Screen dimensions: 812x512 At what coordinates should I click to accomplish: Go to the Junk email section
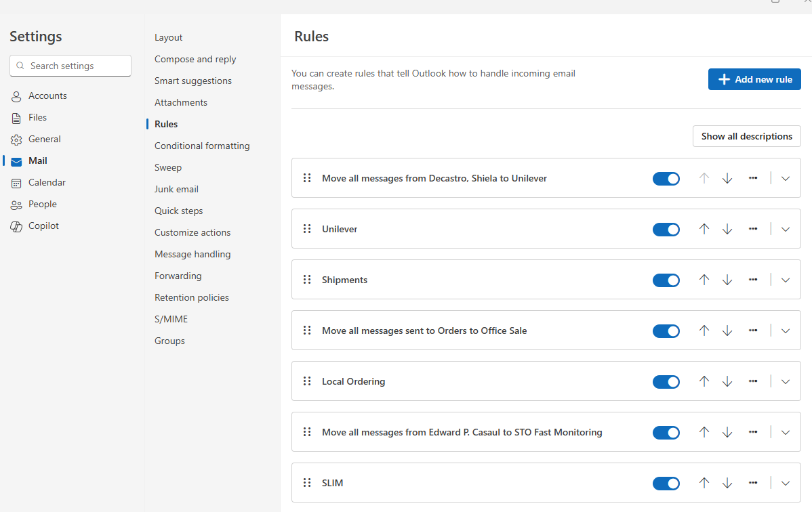pyautogui.click(x=176, y=189)
